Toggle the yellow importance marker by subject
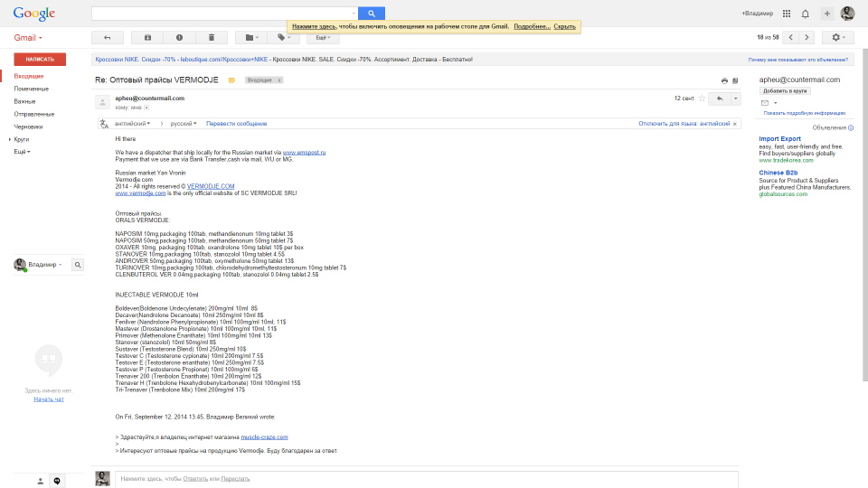 (231, 80)
